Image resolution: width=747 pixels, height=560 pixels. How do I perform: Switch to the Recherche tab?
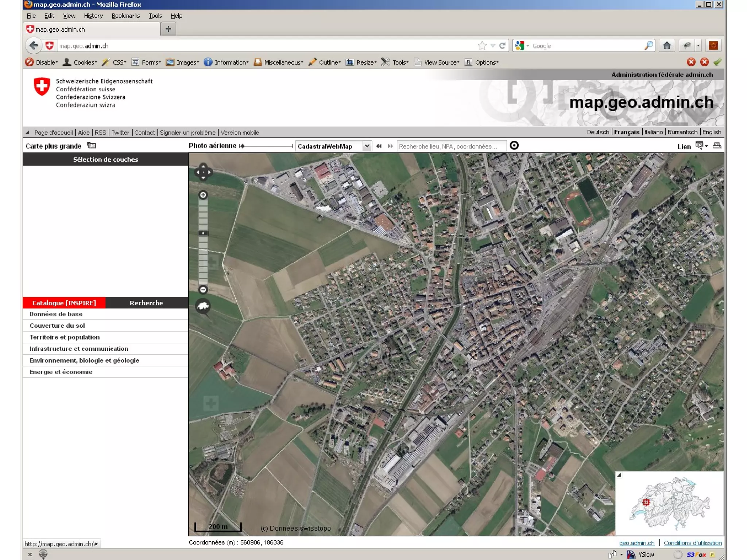tap(146, 303)
